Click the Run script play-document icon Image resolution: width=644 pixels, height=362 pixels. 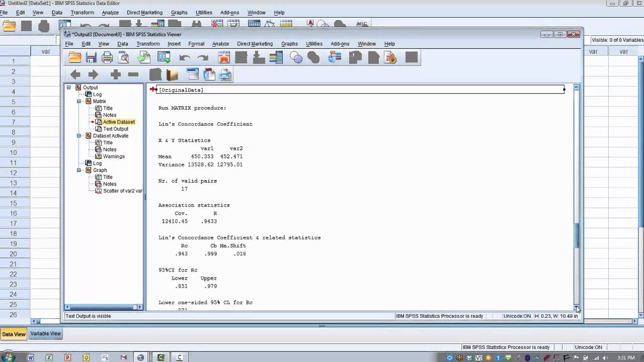[390, 58]
